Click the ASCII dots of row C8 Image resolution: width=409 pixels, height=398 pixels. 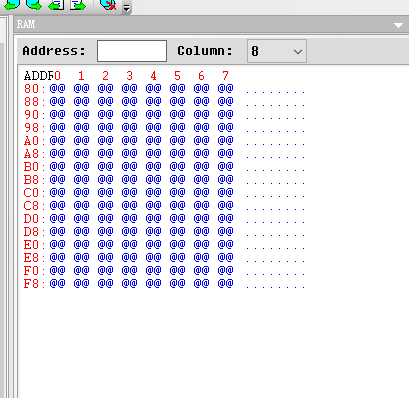275,209
